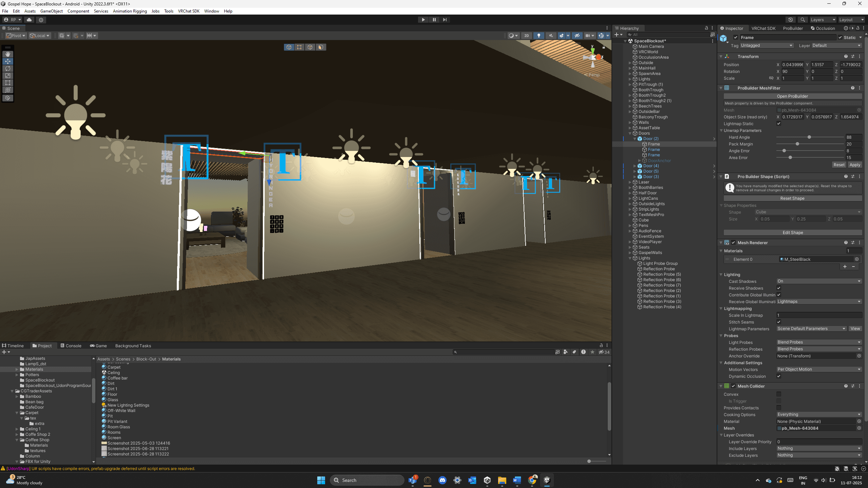The width and height of the screenshot is (868, 488).
Task: Click the cloud services icon
Action: tap(29, 20)
